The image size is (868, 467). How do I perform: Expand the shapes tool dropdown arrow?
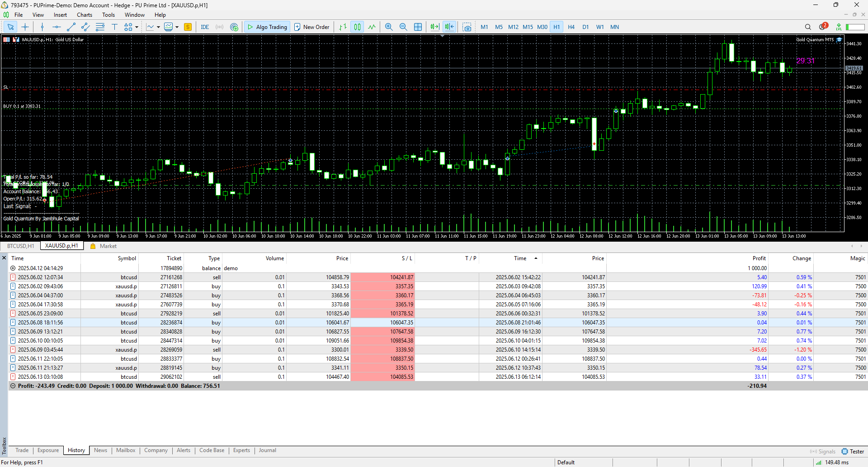click(137, 27)
